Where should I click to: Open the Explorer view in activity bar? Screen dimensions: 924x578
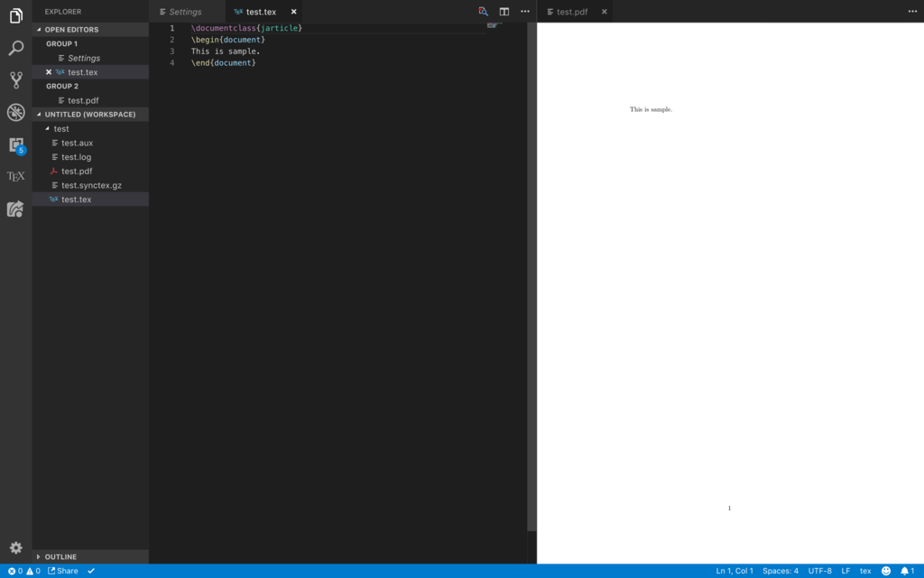pos(16,16)
